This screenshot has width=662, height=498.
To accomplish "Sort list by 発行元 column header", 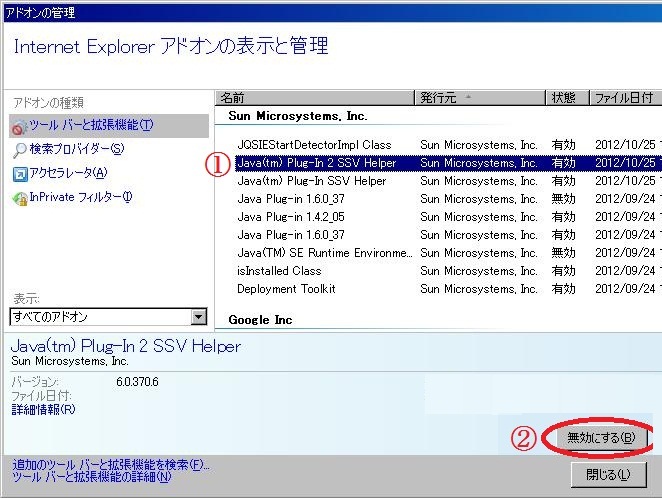I will point(478,98).
